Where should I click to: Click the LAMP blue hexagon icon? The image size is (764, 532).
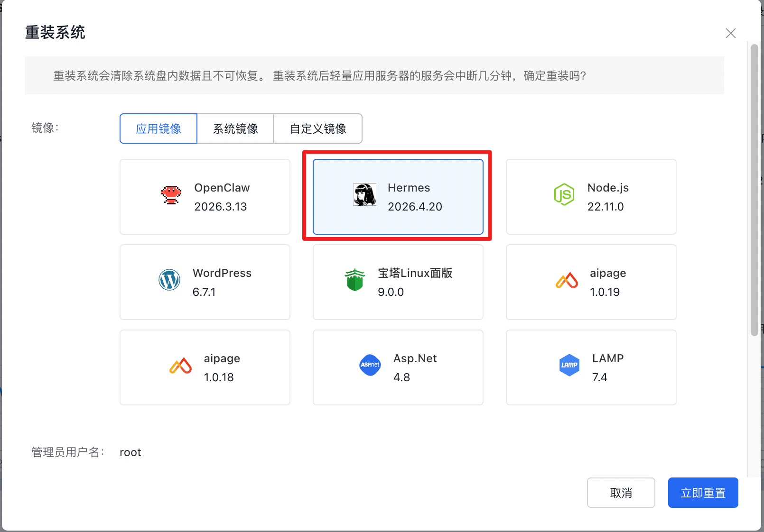coord(569,365)
